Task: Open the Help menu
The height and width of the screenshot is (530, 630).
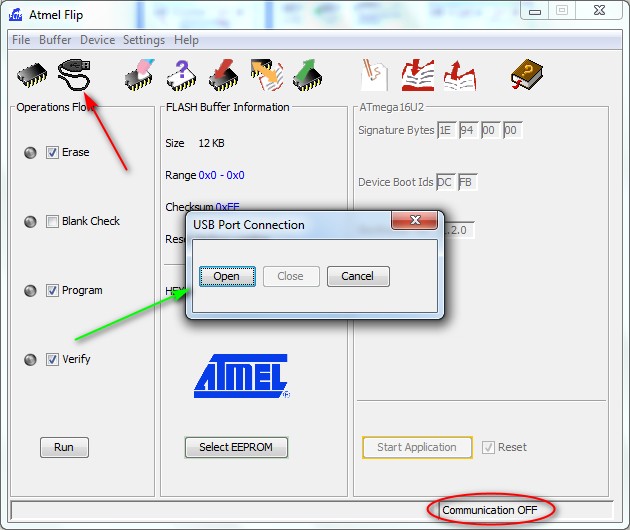Action: (186, 40)
